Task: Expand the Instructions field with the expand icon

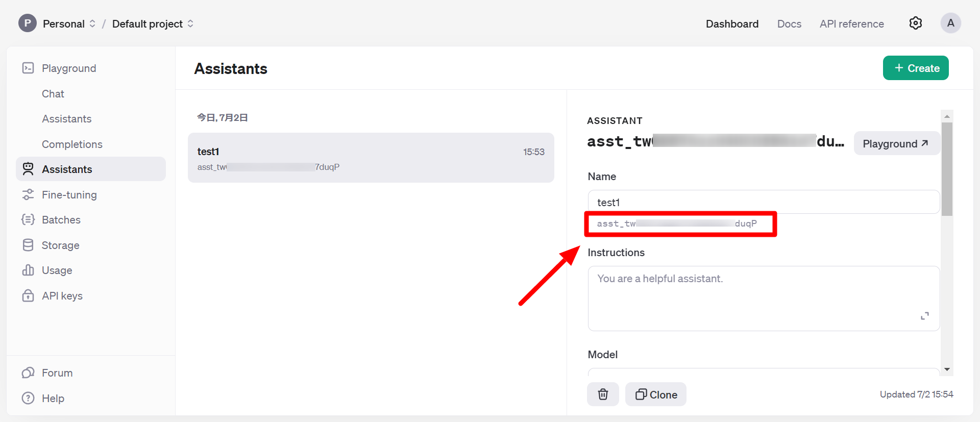Action: [x=925, y=316]
